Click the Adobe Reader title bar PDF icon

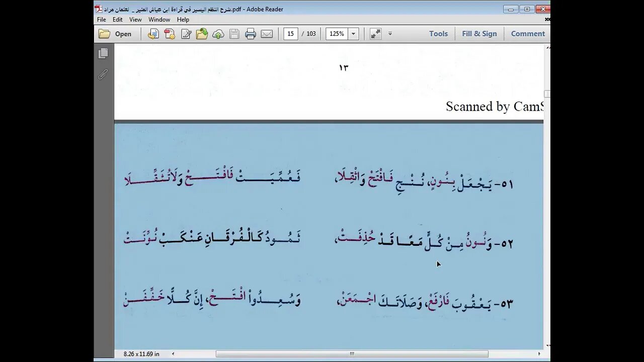(99, 9)
